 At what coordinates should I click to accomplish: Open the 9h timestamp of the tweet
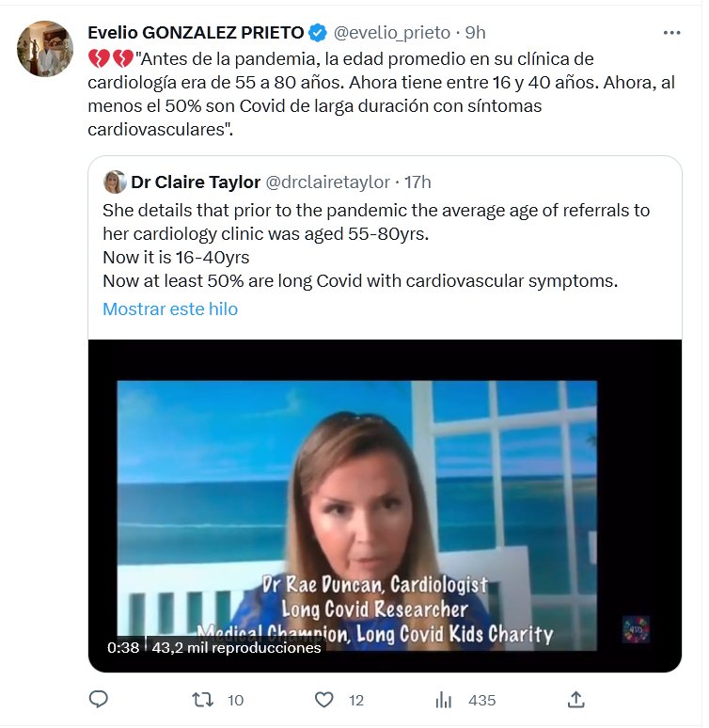click(x=475, y=33)
